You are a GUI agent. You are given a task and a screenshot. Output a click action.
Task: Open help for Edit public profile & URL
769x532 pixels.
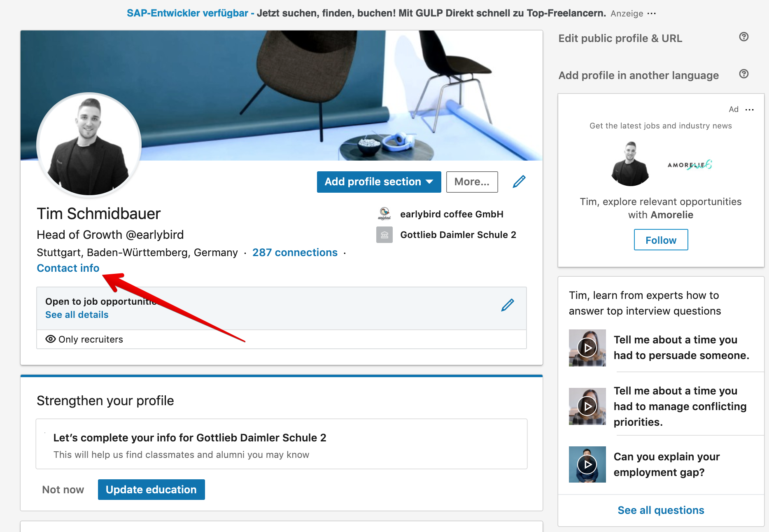point(743,37)
